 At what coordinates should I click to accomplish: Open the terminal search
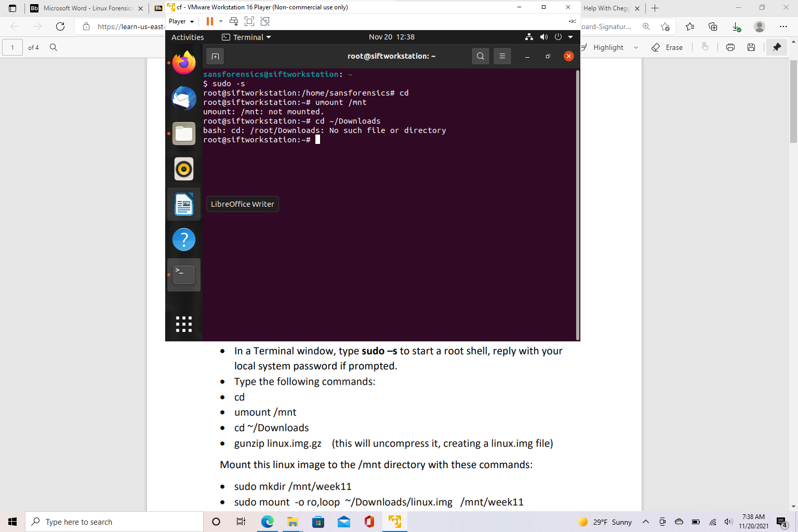coord(480,56)
